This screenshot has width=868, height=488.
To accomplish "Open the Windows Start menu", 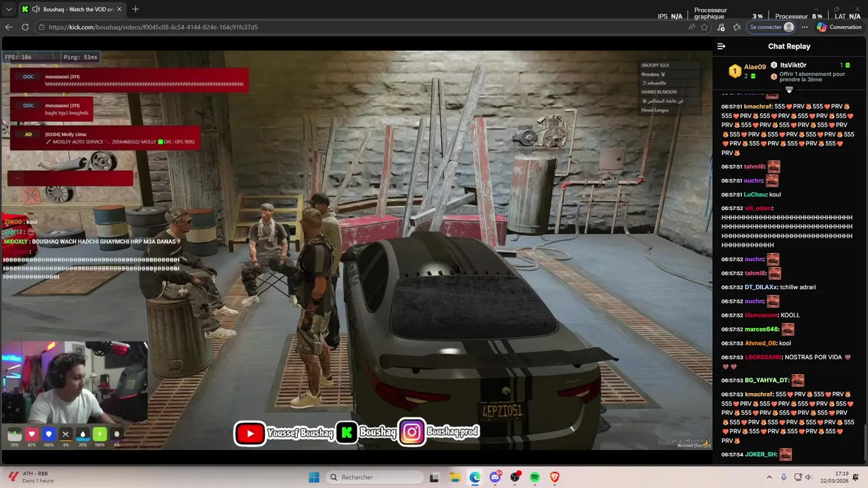I will point(314,477).
